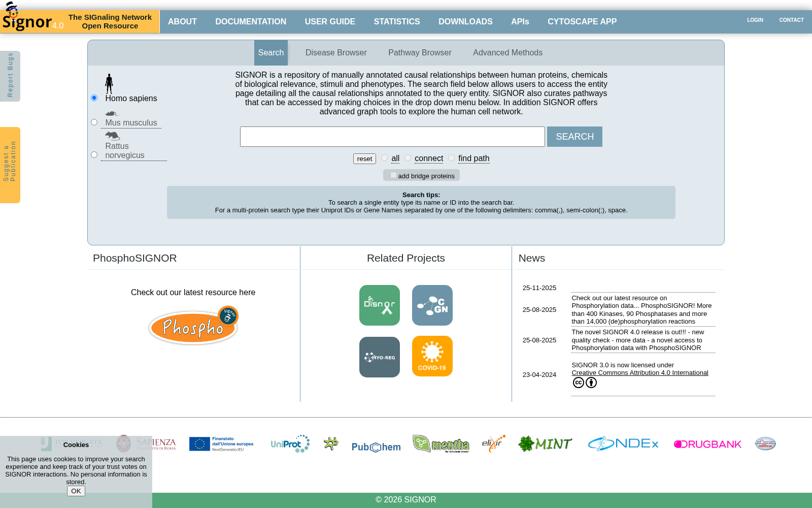
Task: Open the green DISNOR project icon
Action: click(x=380, y=305)
